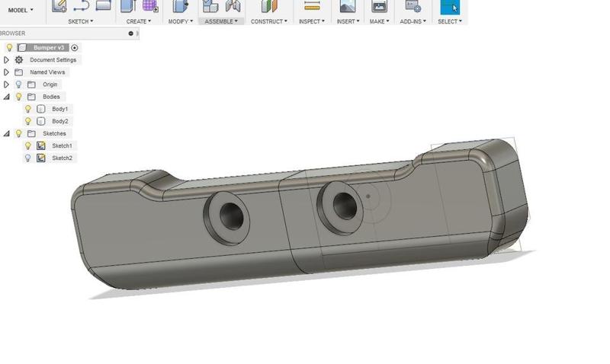Click the Body1 body icon
This screenshot has width=610, height=364.
41,109
